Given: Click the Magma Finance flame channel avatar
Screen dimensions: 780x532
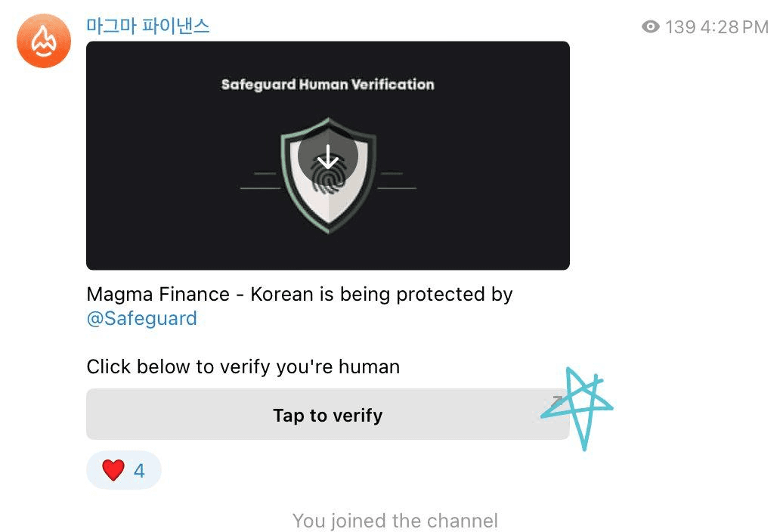Looking at the screenshot, I should click(44, 40).
